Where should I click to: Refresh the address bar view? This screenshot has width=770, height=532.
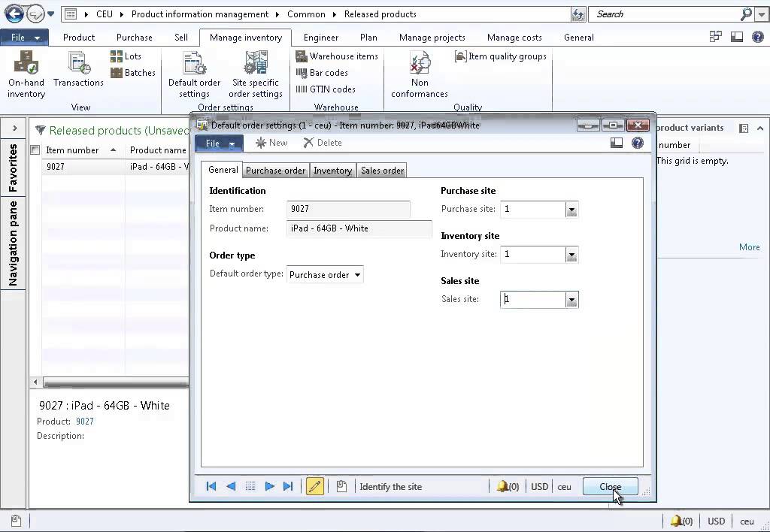pos(578,14)
